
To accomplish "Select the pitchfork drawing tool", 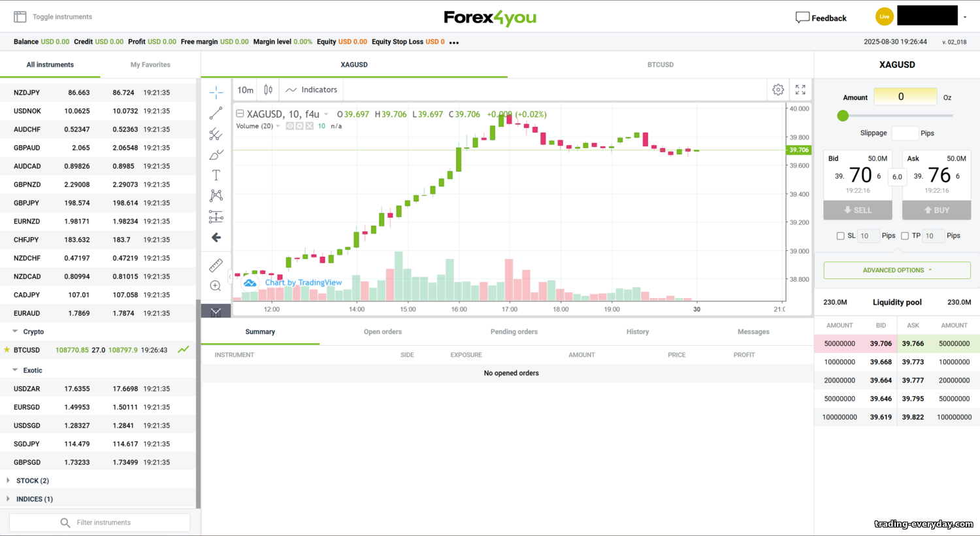I will [216, 135].
